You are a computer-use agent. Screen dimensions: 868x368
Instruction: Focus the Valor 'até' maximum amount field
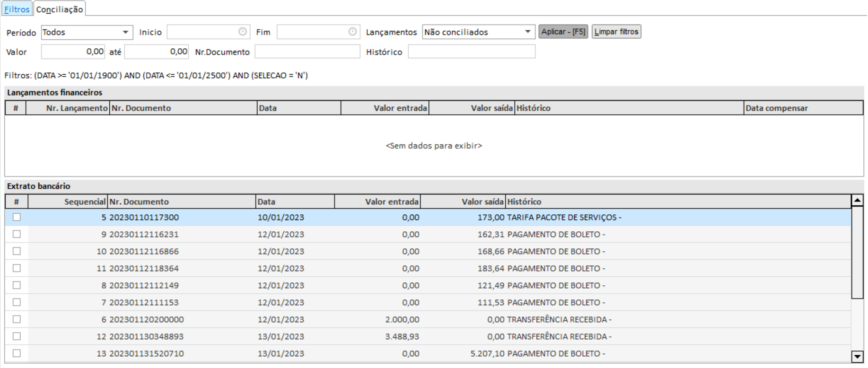[157, 52]
